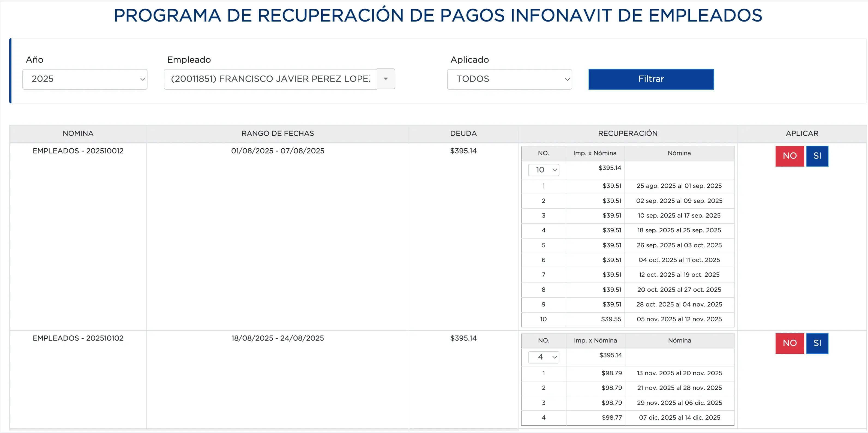Open the payments count dropdown showing 10
Image resolution: width=868 pixels, height=433 pixels.
point(543,170)
